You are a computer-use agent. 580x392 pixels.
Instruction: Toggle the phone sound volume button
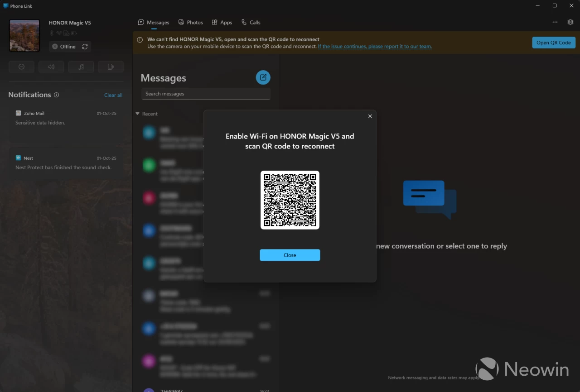51,67
